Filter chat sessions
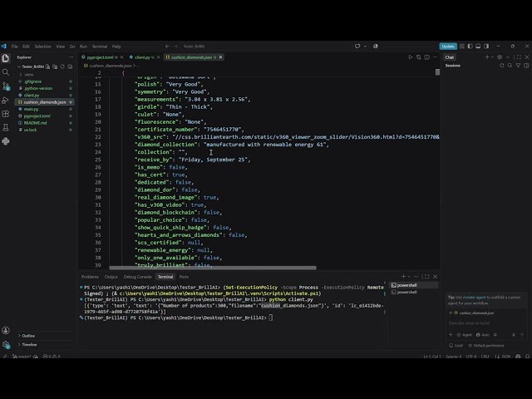This screenshot has width=532, height=399. (x=518, y=66)
